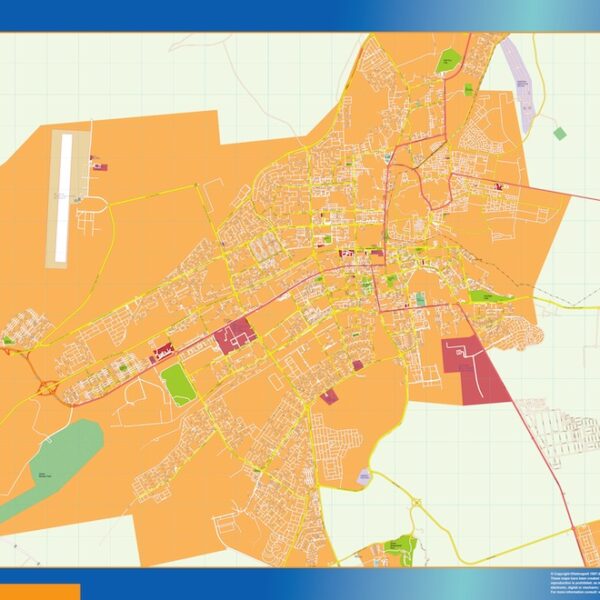The image size is (600, 600).
Task: Select the red terminal building by the runway
Action: coord(99,166)
